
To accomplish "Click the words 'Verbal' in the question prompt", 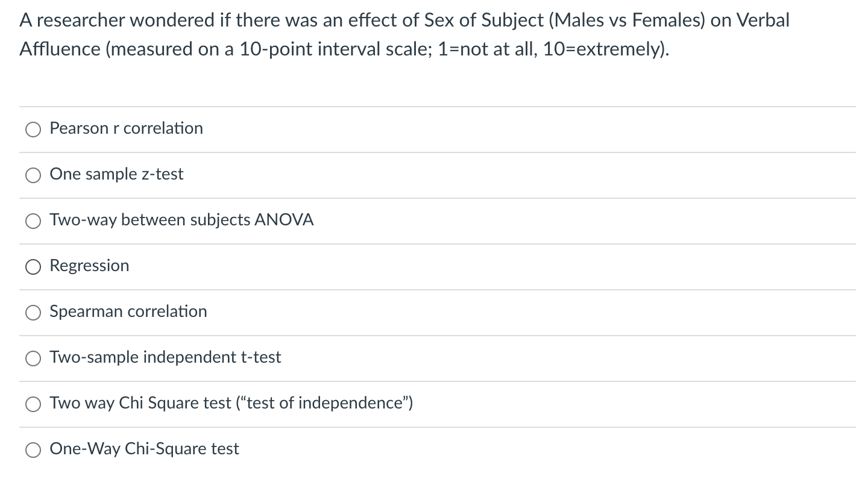I will [764, 20].
